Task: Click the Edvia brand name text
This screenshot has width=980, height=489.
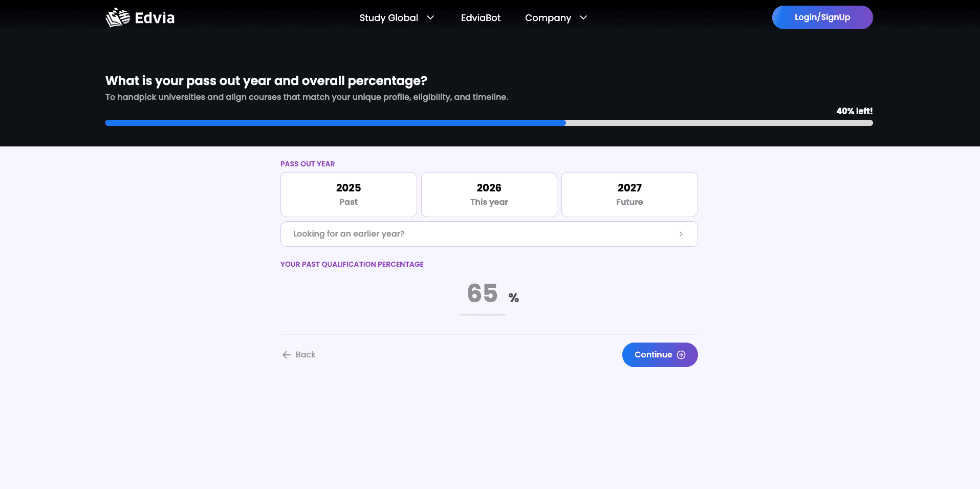Action: 155,18
